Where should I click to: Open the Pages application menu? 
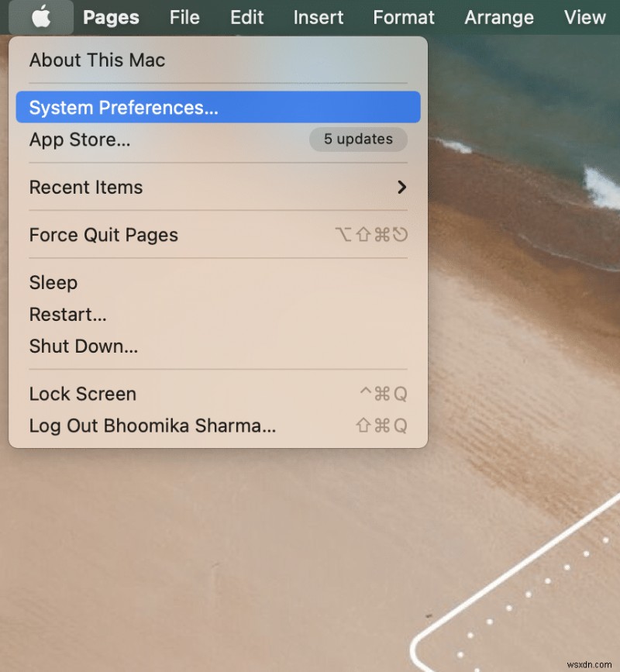tap(111, 17)
